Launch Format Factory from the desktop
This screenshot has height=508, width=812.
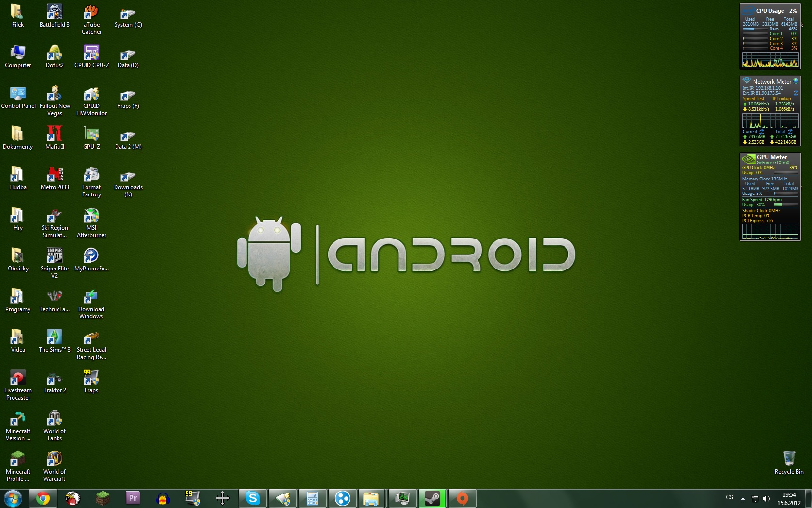tap(91, 182)
